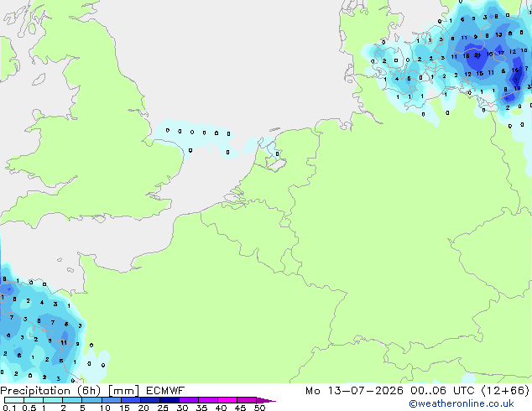The image size is (532, 411).
Task: Click the 20–25 mm dark blue swatch
Action: (150, 400)
